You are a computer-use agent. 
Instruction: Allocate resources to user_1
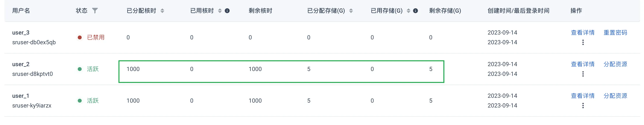coord(615,96)
